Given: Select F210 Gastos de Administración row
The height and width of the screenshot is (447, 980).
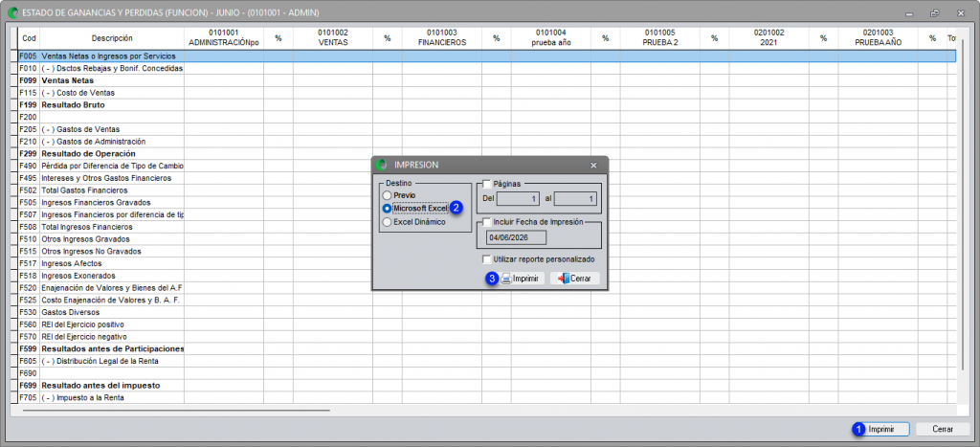Looking at the screenshot, I should 487,142.
